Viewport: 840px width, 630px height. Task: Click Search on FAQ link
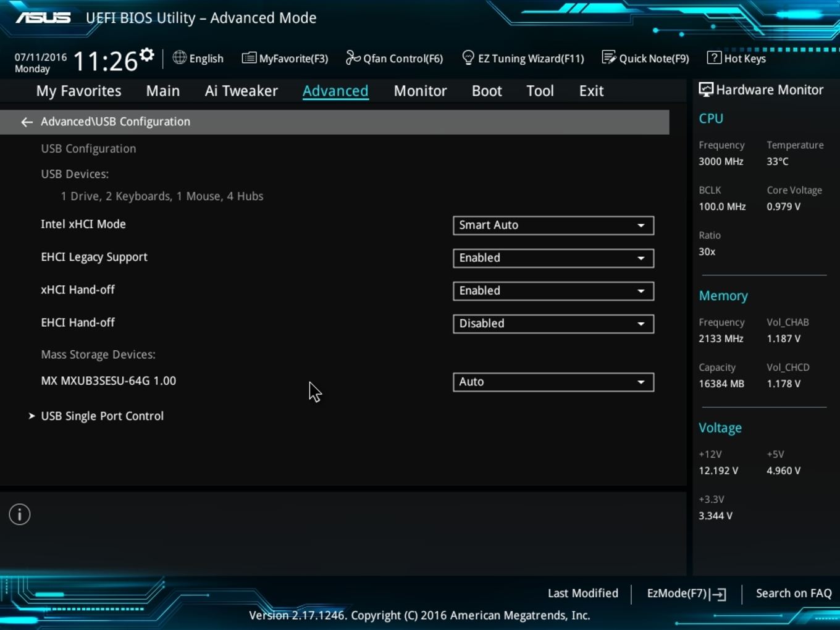[x=794, y=594]
